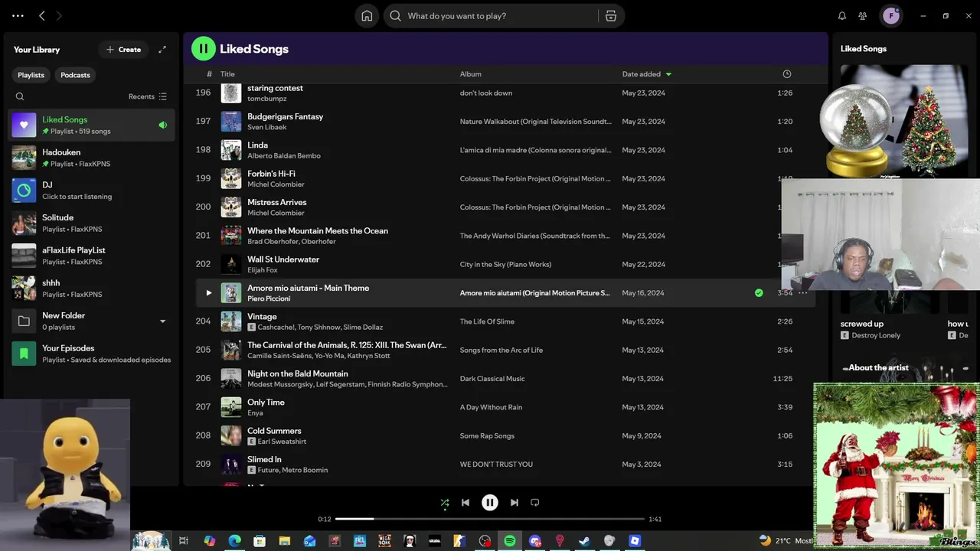Toggle repeat mode
Image resolution: width=980 pixels, height=551 pixels.
(x=535, y=503)
